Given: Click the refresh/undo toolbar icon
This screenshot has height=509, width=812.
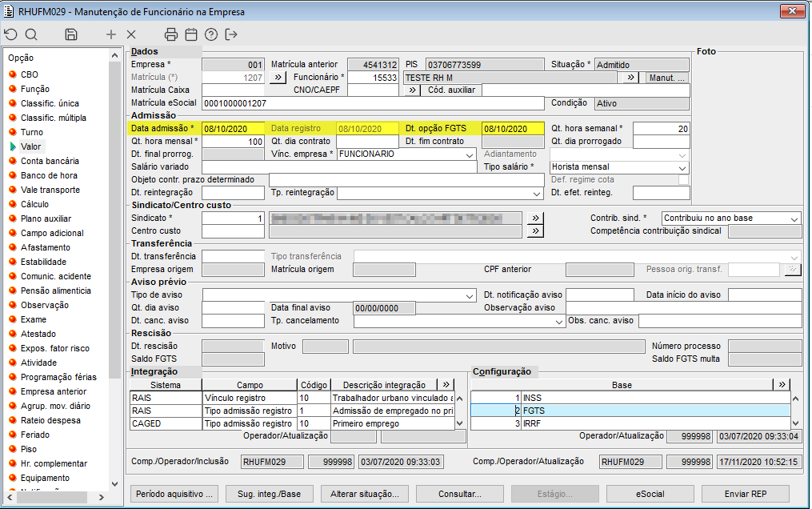Looking at the screenshot, I should (10, 34).
